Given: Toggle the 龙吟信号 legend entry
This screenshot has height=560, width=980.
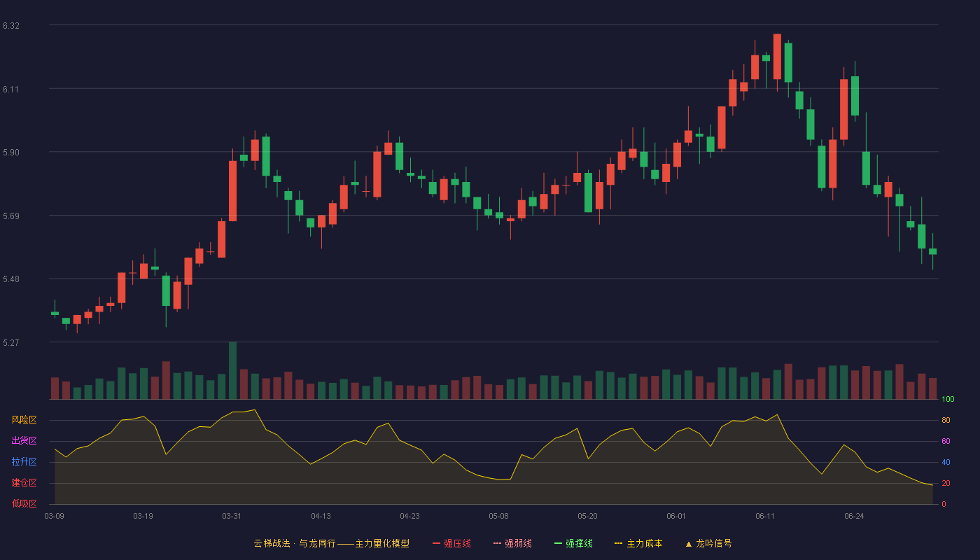Looking at the screenshot, I should pos(708,543).
